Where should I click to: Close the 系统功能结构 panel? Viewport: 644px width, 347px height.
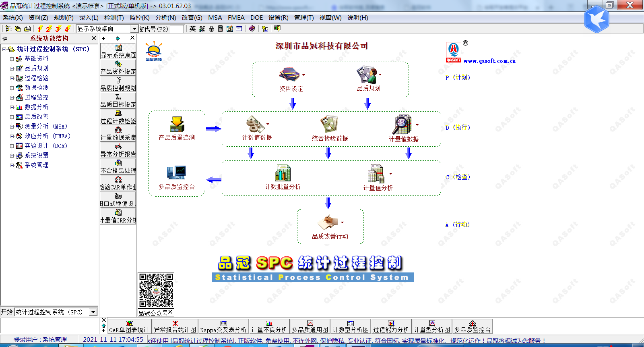94,38
